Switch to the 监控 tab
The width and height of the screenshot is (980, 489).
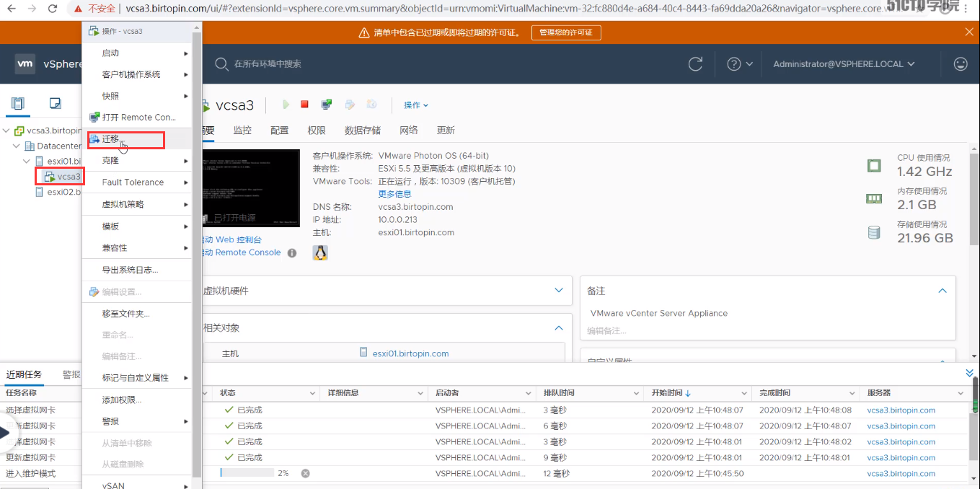point(242,131)
